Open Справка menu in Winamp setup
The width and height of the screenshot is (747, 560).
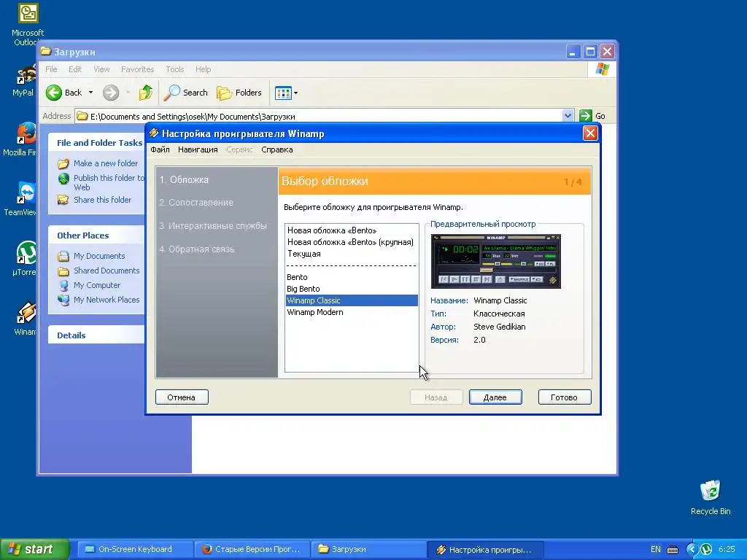click(276, 149)
